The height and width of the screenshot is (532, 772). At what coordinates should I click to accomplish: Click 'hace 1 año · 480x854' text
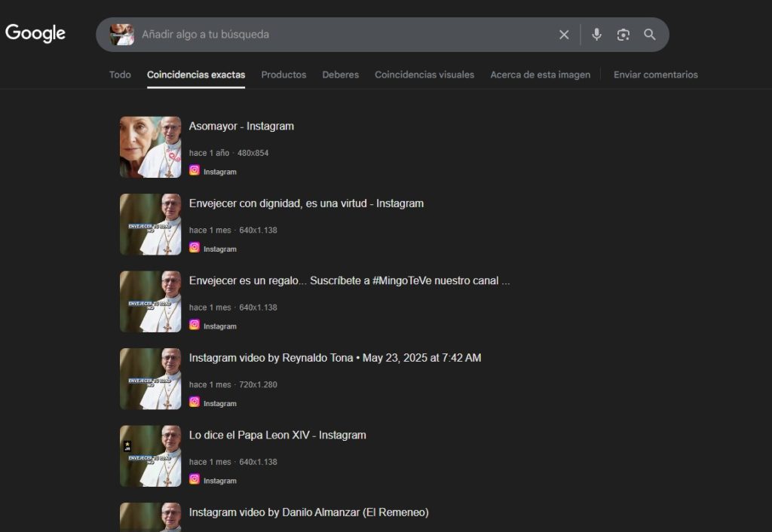229,153
